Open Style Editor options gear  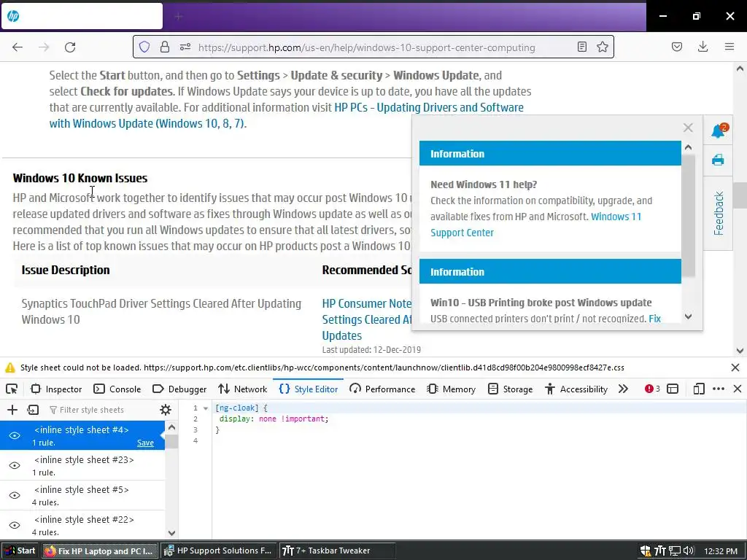166,410
